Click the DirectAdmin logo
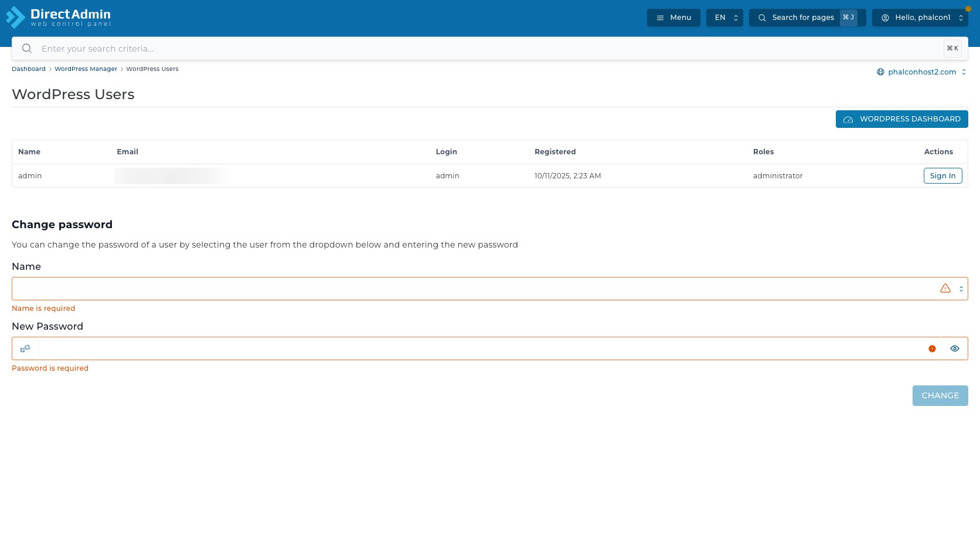The image size is (980, 552). point(58,18)
